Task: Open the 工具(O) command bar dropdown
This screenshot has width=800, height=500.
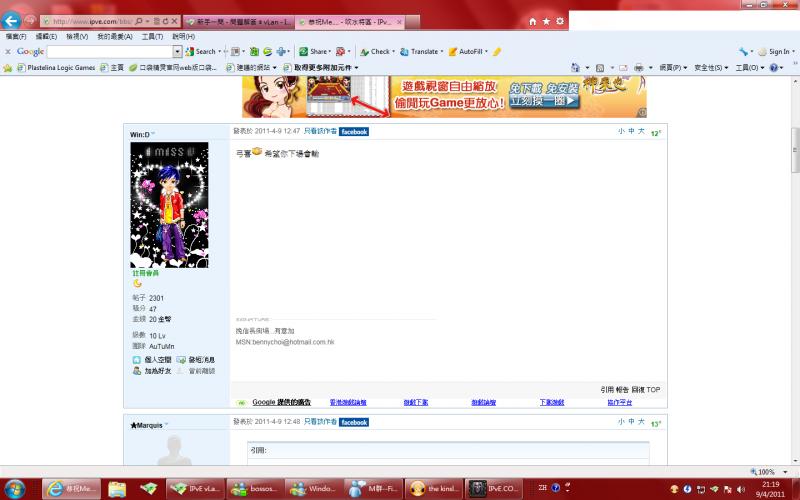Action: (x=750, y=67)
